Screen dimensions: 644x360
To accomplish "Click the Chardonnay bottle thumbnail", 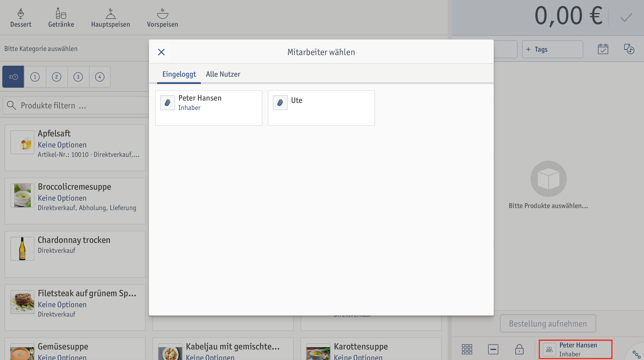I will pos(22,248).
